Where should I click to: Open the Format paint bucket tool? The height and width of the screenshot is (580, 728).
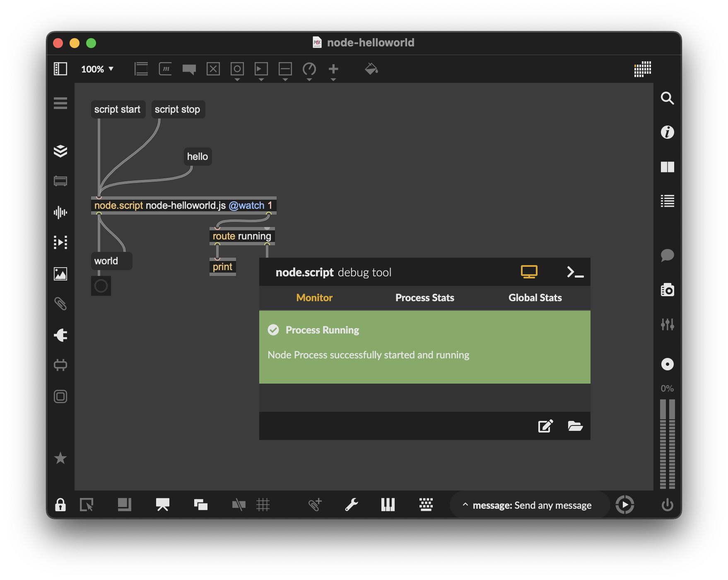pyautogui.click(x=371, y=69)
